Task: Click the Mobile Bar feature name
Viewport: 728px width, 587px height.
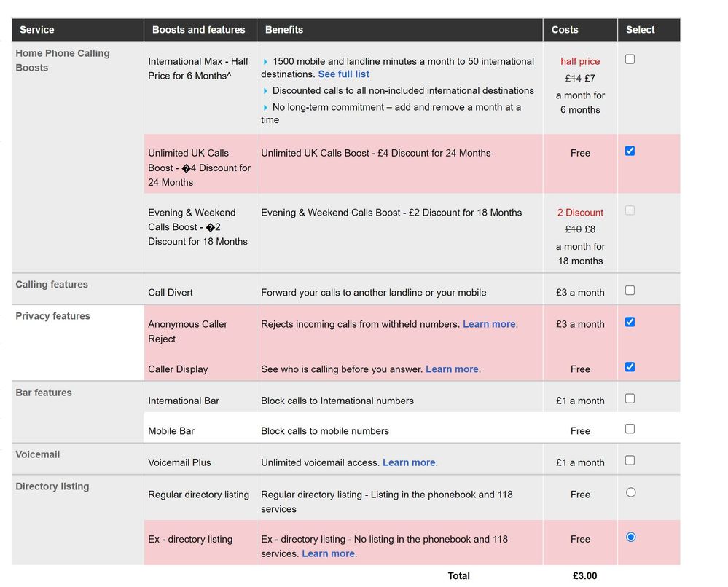Action: [171, 431]
